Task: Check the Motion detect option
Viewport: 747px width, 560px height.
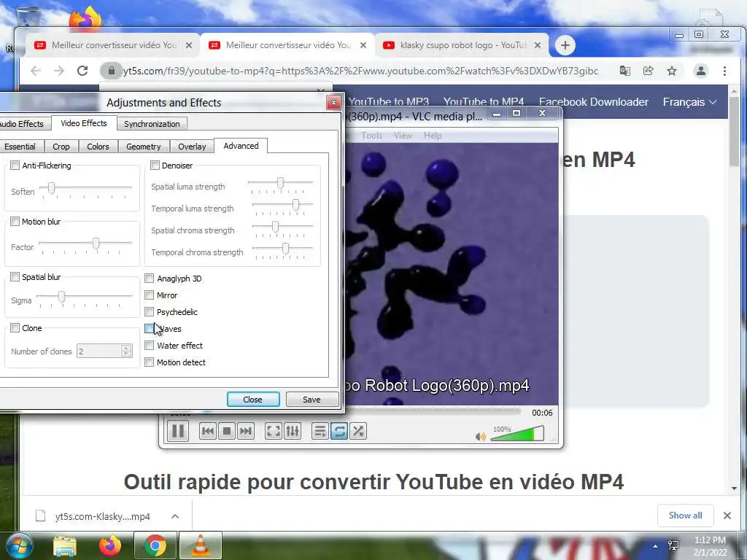Action: click(149, 362)
